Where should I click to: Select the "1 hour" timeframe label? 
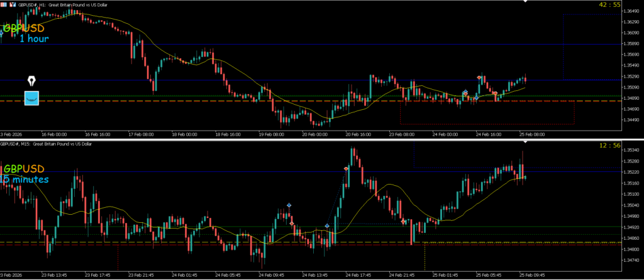34,39
